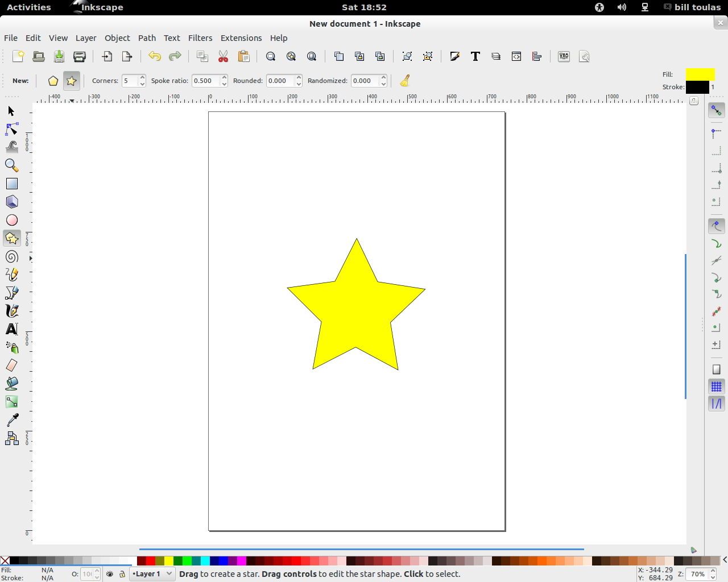Activate the Zoom tool
Image resolution: width=728 pixels, height=582 pixels.
pyautogui.click(x=11, y=165)
